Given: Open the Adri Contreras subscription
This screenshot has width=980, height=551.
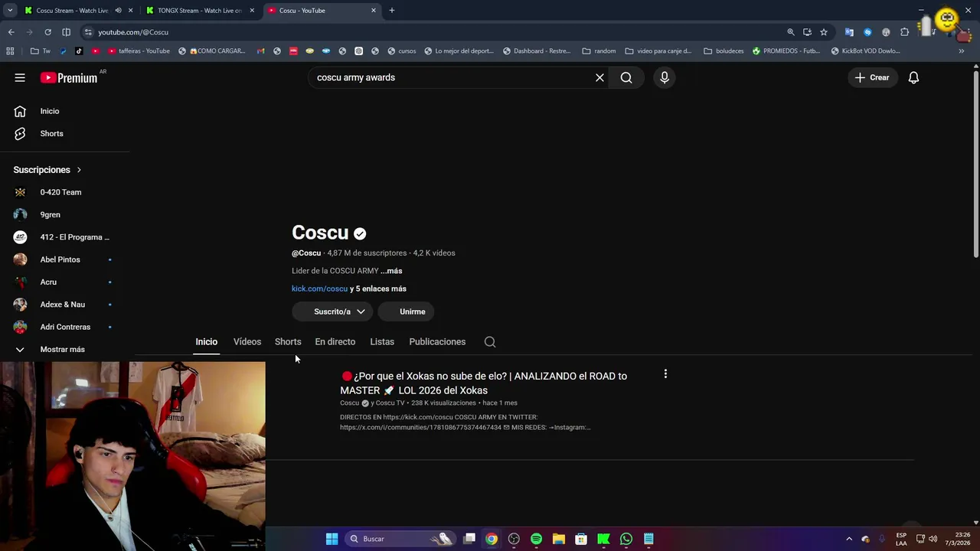Looking at the screenshot, I should click(x=65, y=327).
